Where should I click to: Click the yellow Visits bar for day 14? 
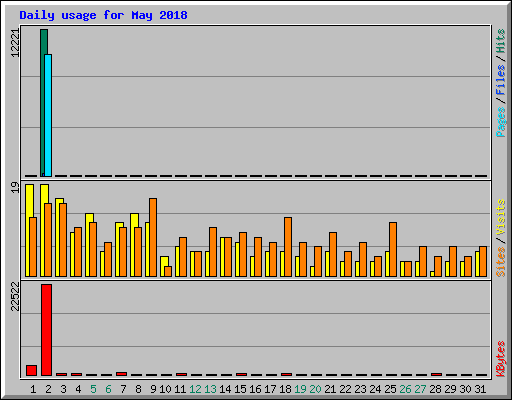[223, 257]
